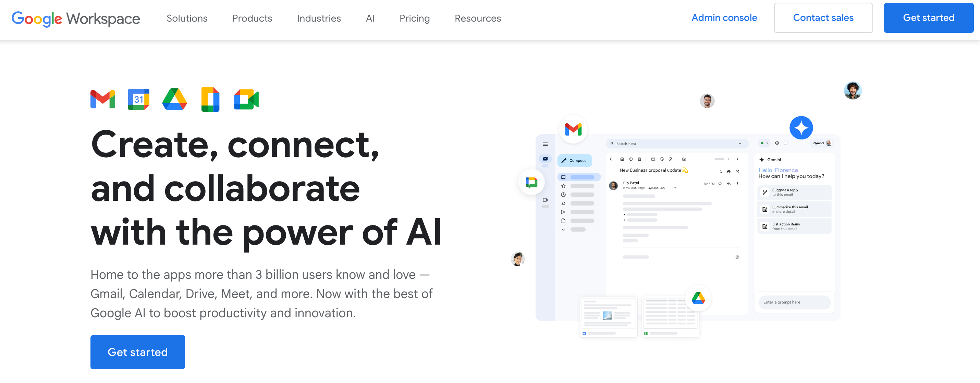Screen dimensions: 980x383
Task: Click the Admin console link
Action: [x=724, y=18]
